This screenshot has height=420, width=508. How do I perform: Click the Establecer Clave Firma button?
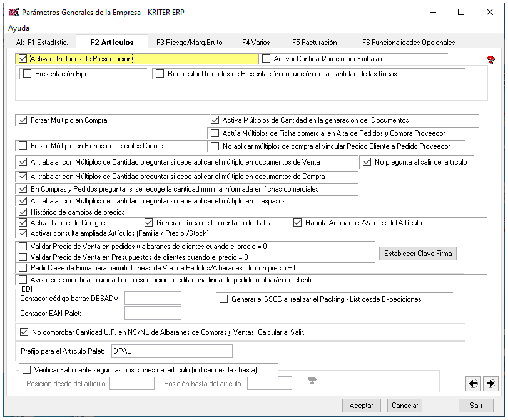(x=418, y=254)
